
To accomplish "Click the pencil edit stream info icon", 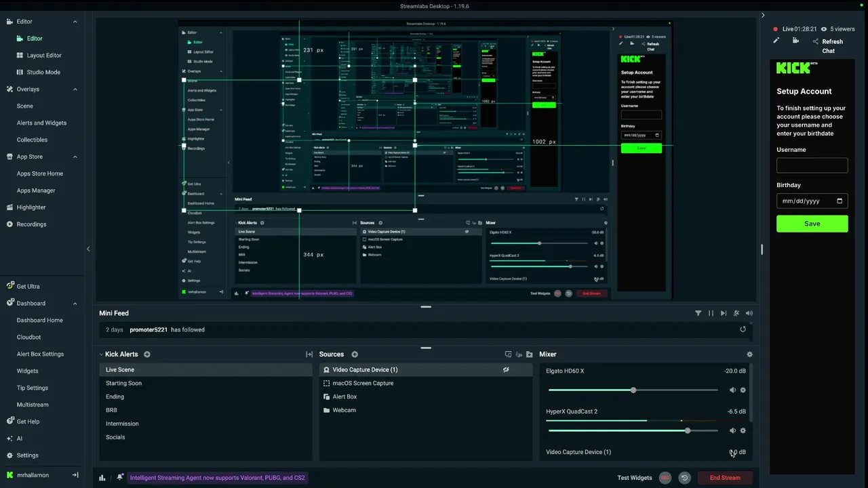I will coord(776,41).
